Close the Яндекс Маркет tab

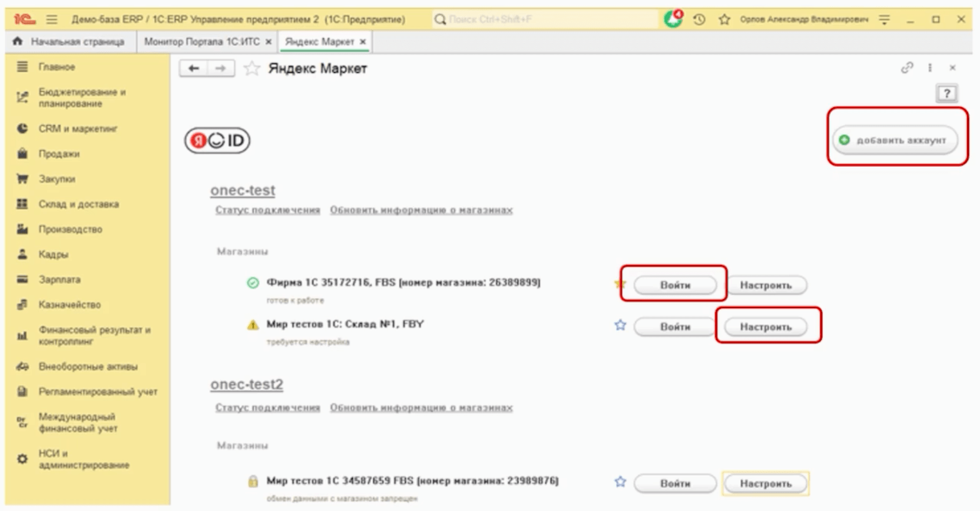point(363,42)
